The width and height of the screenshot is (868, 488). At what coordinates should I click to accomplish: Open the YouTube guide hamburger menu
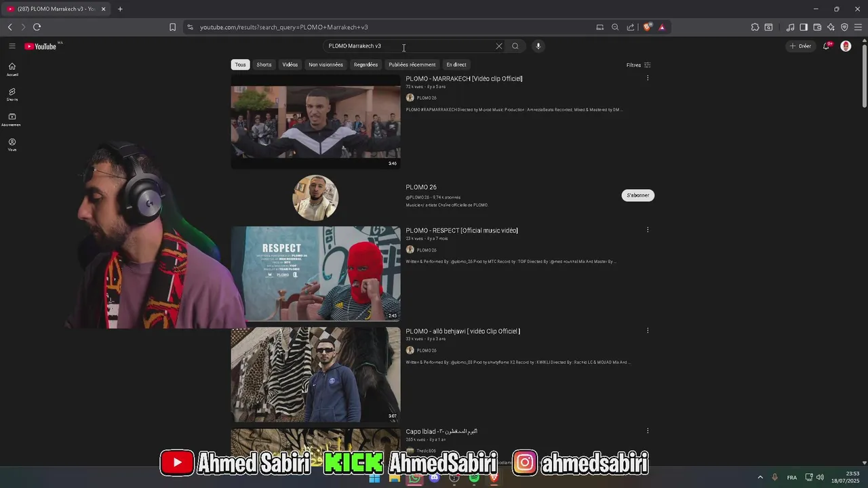[x=12, y=46]
